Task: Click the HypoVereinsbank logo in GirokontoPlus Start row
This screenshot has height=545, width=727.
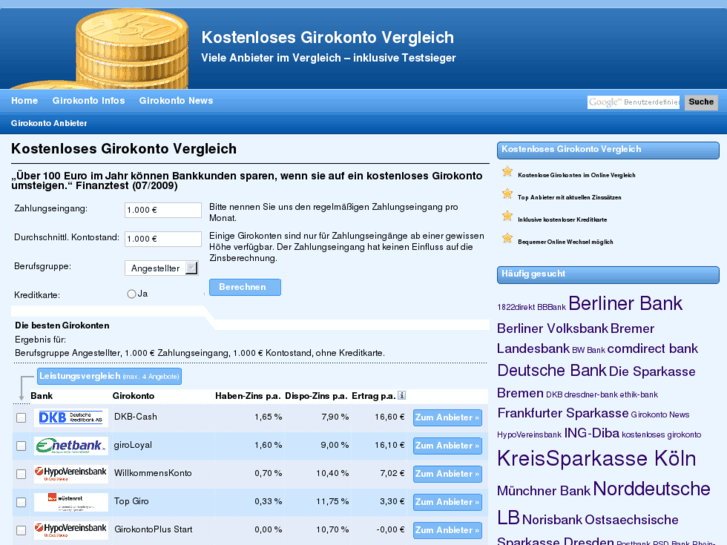Action: click(x=71, y=530)
